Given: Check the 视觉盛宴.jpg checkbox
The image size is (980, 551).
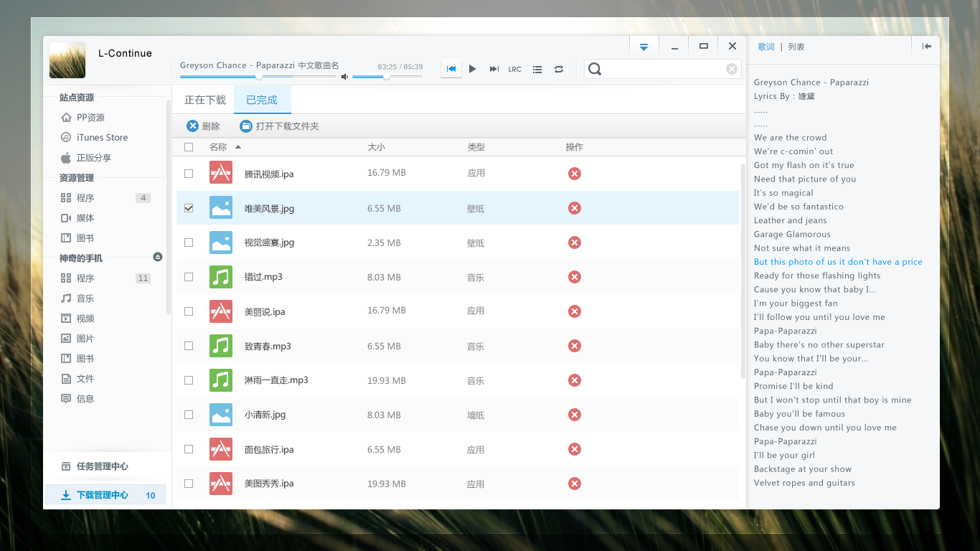Looking at the screenshot, I should 189,242.
